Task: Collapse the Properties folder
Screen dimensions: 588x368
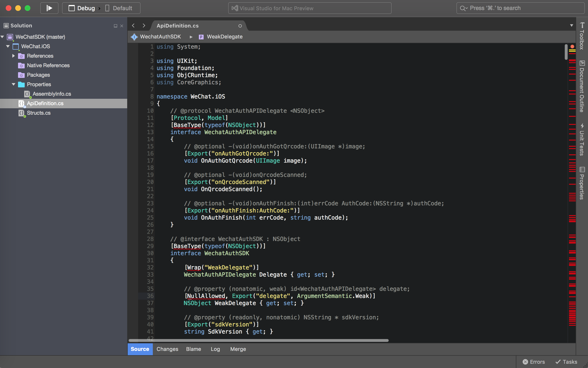Action: click(x=14, y=84)
